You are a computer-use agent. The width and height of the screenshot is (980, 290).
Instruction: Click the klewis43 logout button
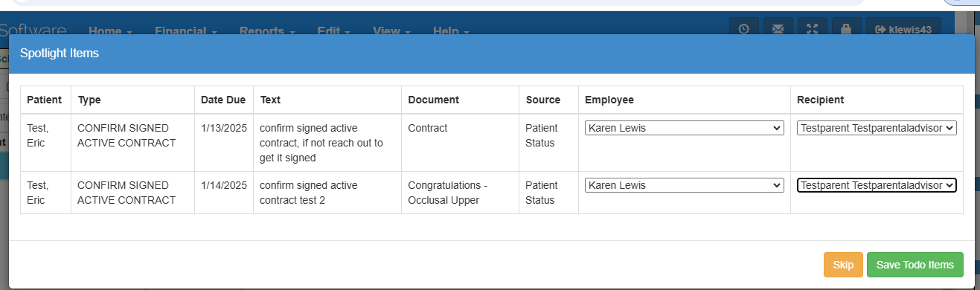904,29
